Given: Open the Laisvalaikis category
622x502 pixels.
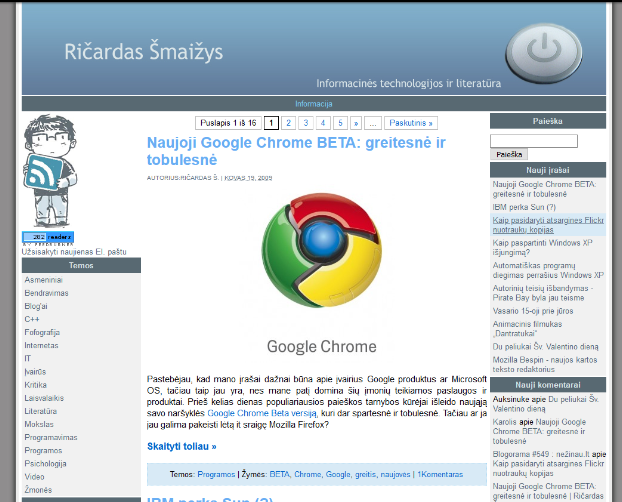Looking at the screenshot, I should pos(44,398).
